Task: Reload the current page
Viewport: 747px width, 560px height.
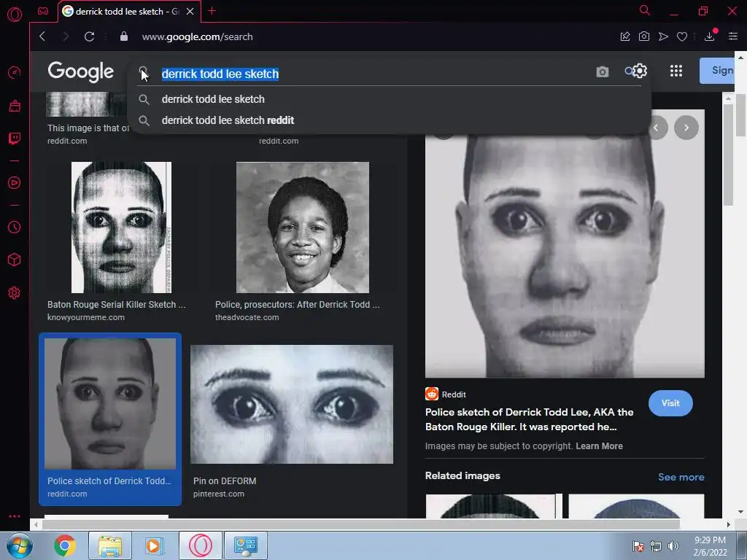Action: (x=89, y=36)
